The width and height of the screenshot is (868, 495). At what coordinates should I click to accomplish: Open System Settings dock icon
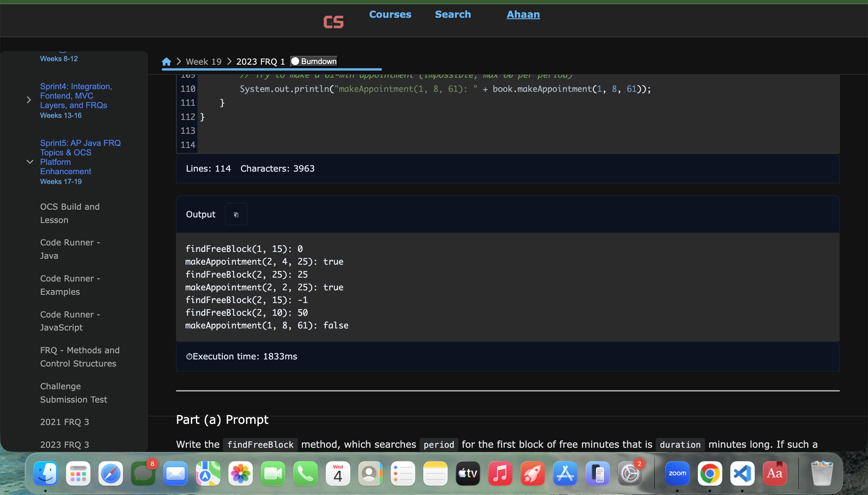(630, 473)
